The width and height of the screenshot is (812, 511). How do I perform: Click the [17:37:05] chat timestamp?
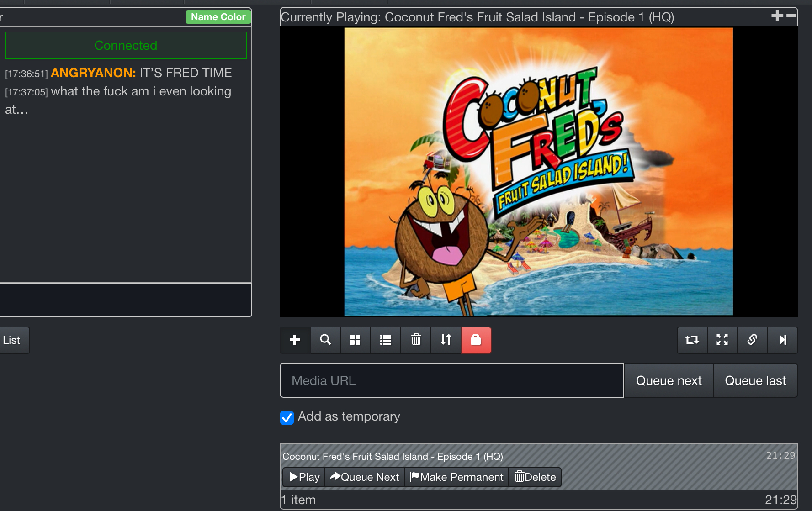pyautogui.click(x=27, y=92)
